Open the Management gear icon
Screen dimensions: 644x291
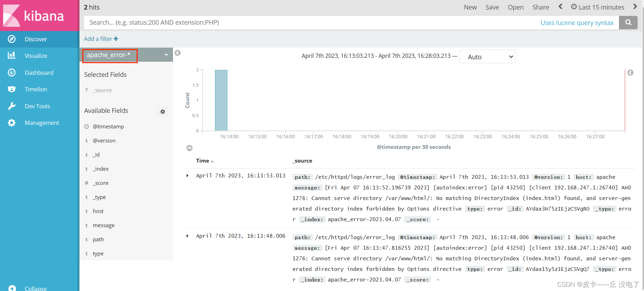point(12,123)
